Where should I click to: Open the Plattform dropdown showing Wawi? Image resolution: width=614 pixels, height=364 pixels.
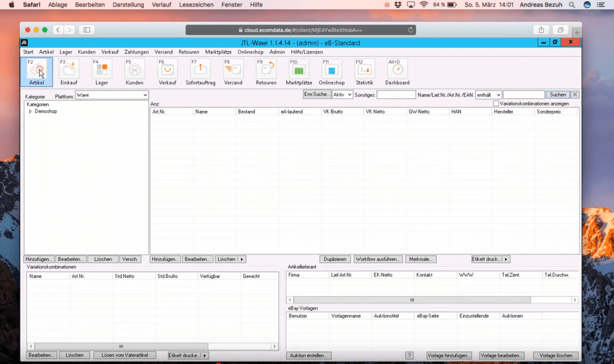coord(111,95)
